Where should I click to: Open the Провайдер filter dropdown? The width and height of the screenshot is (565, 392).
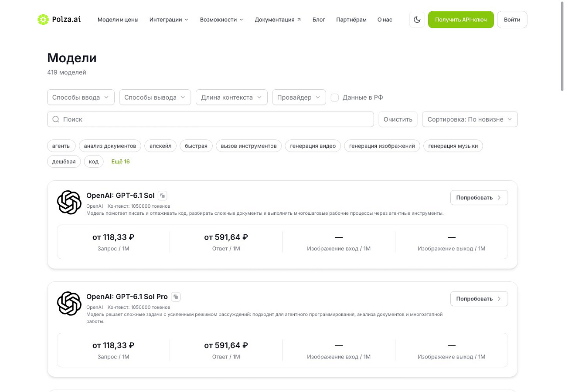click(299, 98)
